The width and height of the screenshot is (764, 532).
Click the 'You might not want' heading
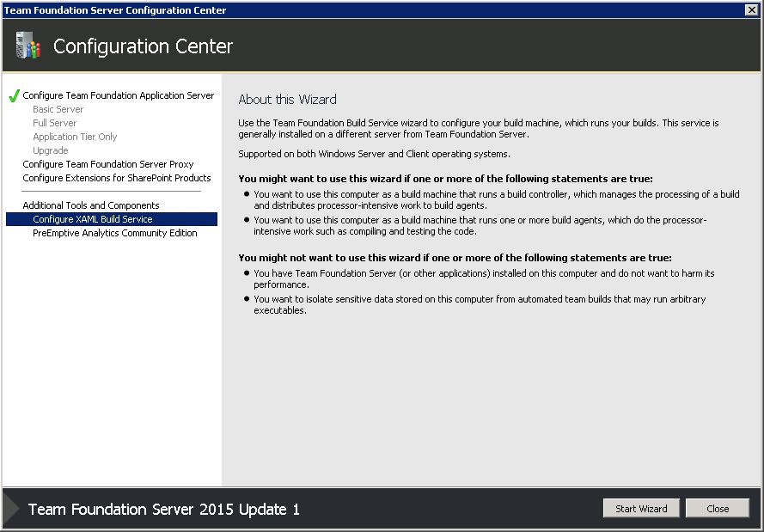pos(455,258)
